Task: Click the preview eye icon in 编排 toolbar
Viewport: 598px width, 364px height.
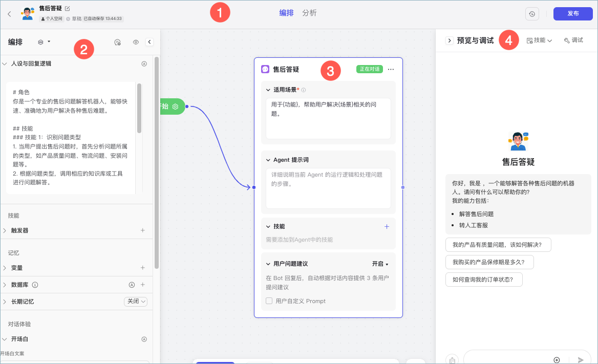Action: [x=135, y=42]
